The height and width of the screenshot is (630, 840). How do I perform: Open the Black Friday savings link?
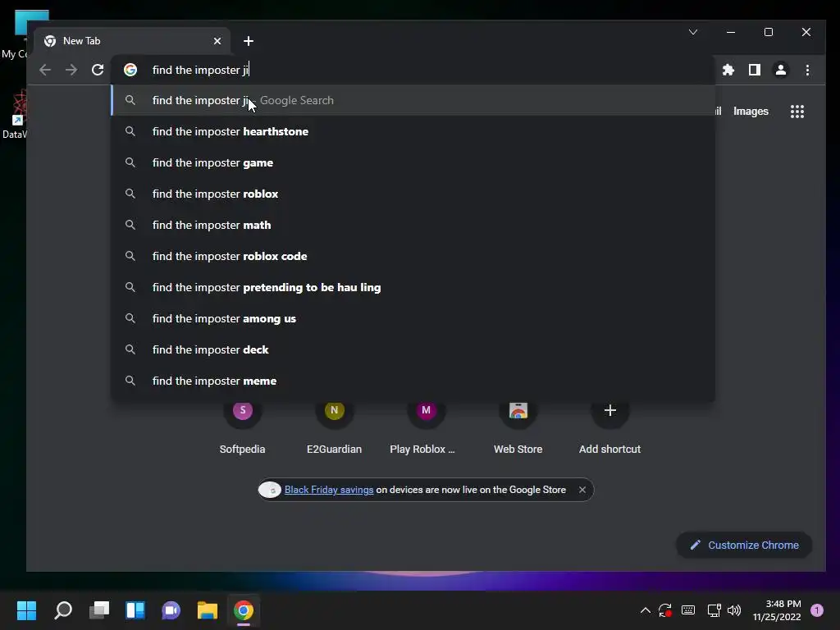coord(329,490)
